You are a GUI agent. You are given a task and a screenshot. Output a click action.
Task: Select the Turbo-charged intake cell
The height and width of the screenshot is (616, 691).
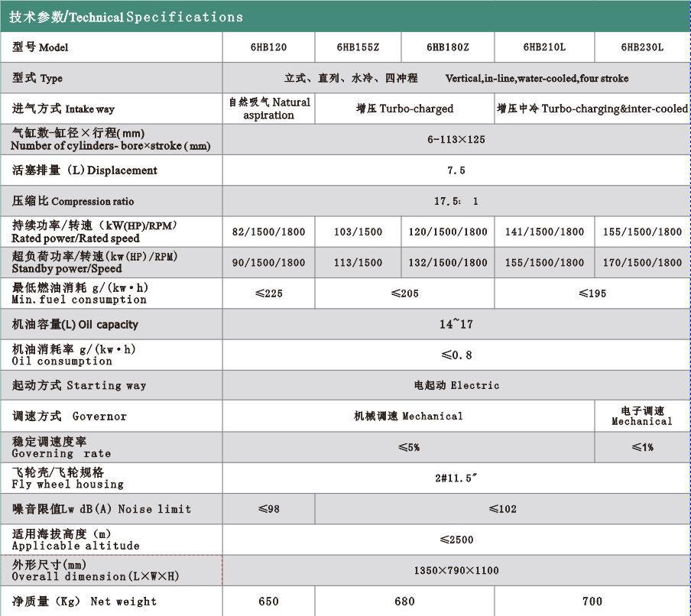tap(404, 109)
